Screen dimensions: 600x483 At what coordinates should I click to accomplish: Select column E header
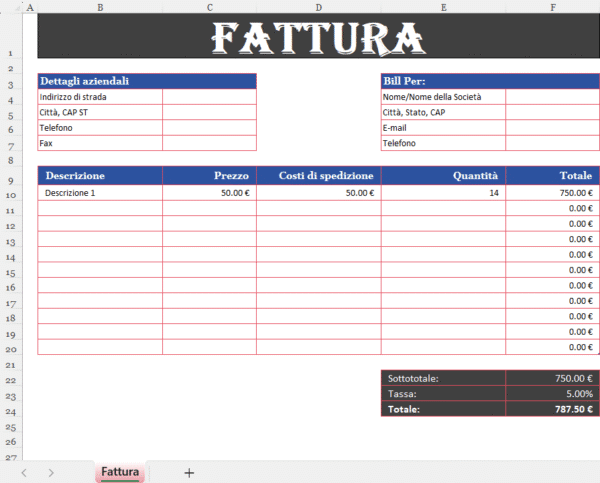click(443, 7)
